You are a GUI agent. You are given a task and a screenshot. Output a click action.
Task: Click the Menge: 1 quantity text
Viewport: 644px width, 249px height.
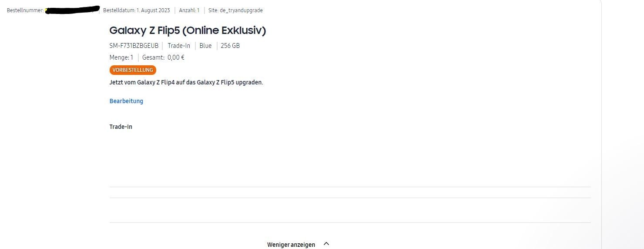click(x=121, y=57)
